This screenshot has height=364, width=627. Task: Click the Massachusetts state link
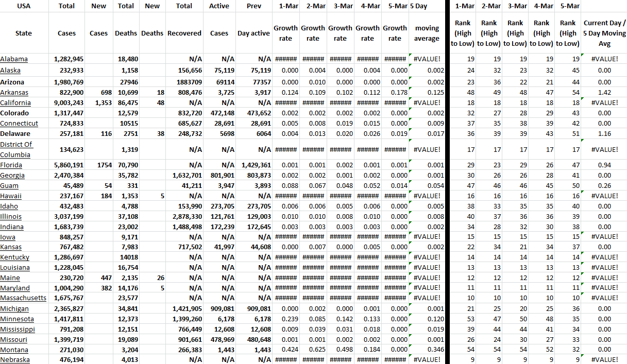23,298
